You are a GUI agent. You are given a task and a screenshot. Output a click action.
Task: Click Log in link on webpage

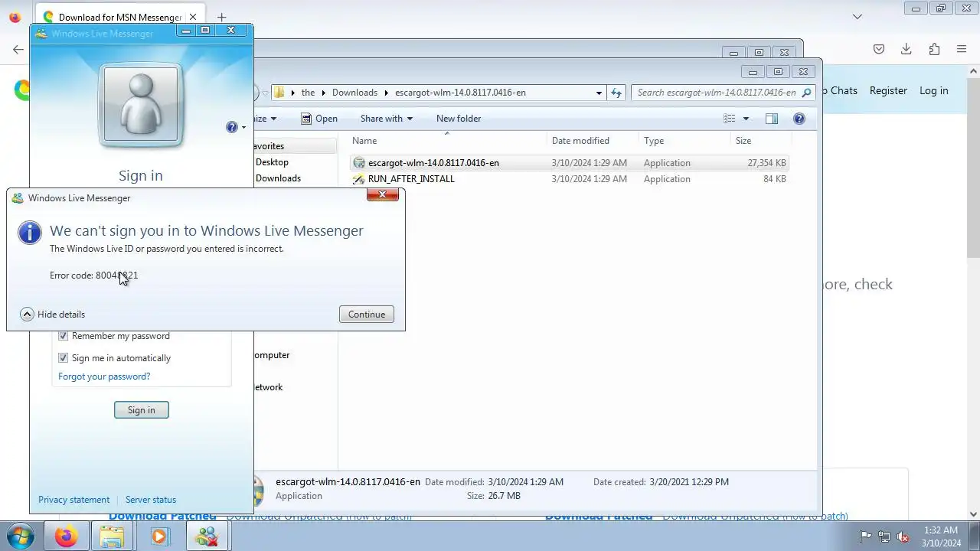point(933,90)
